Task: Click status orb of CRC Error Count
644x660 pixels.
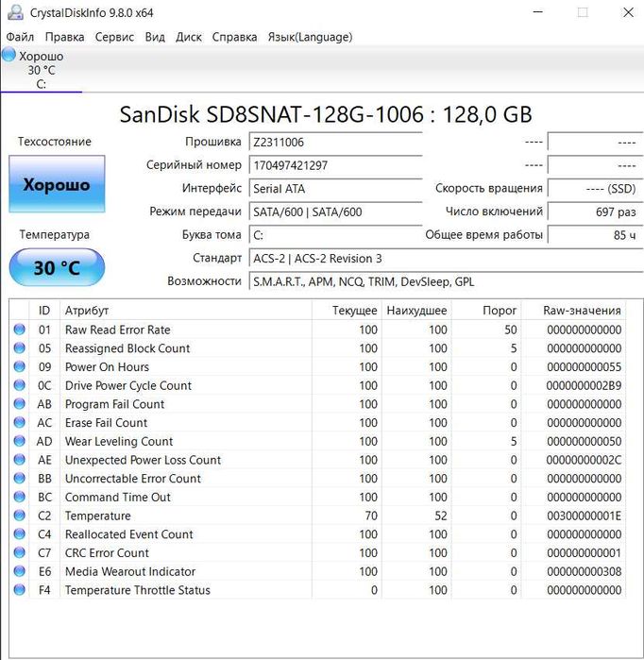Action: 20,552
